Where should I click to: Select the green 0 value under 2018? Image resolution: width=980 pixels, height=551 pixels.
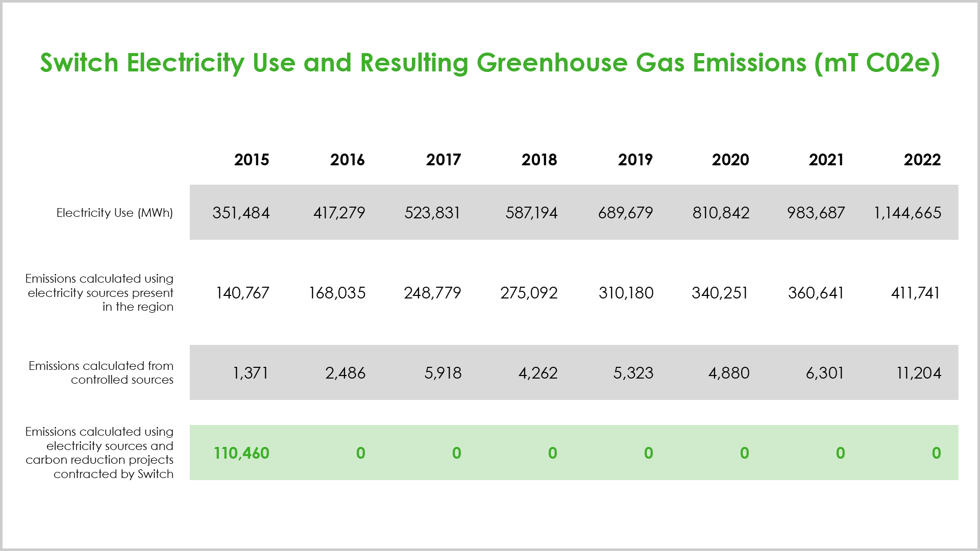point(553,453)
